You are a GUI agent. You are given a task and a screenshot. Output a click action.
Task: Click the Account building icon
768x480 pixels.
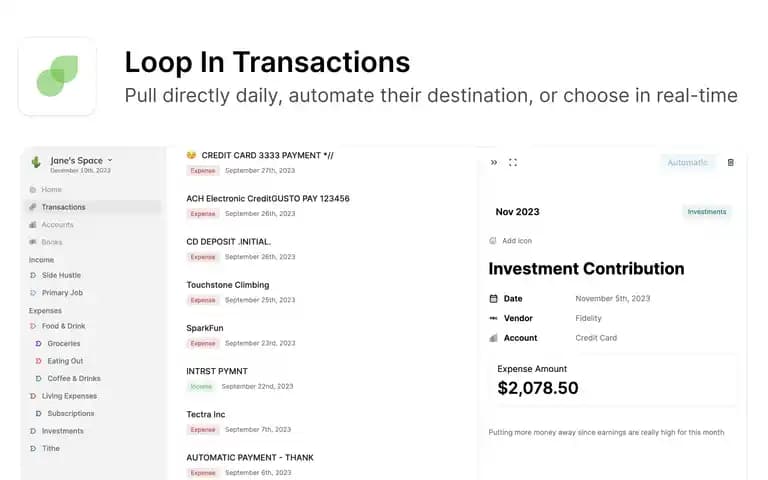[x=493, y=338]
